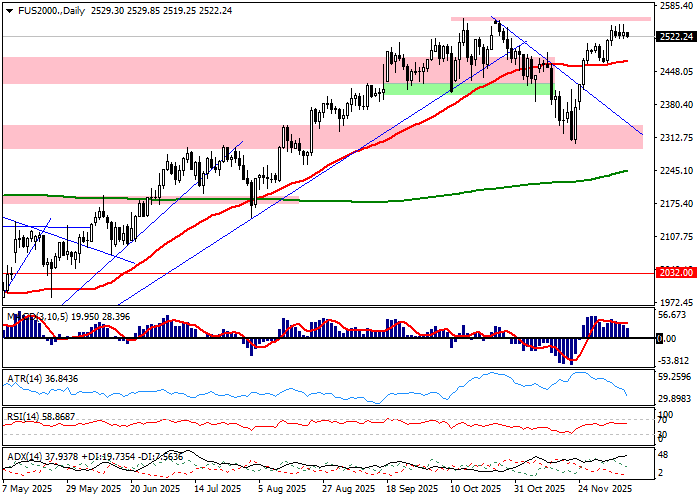The height and width of the screenshot is (500, 700).
Task: Click the 2585.00 price scale value
Action: (676, 6)
